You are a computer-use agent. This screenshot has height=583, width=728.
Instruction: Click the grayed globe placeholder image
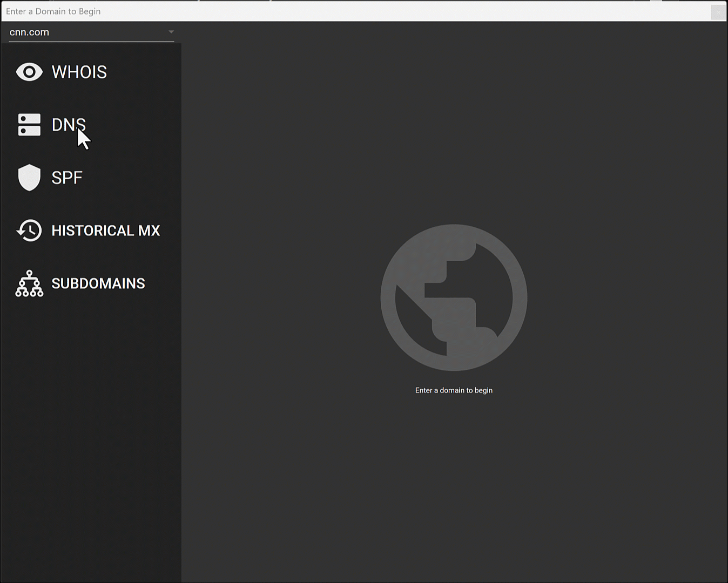click(454, 299)
